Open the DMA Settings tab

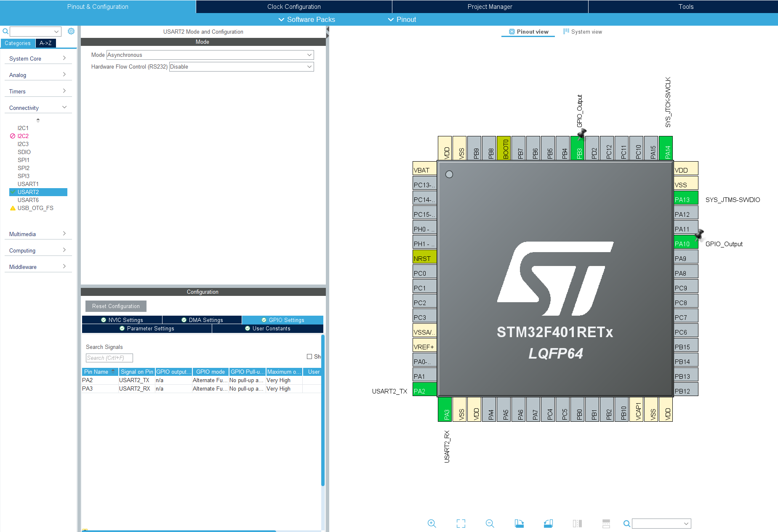click(202, 320)
